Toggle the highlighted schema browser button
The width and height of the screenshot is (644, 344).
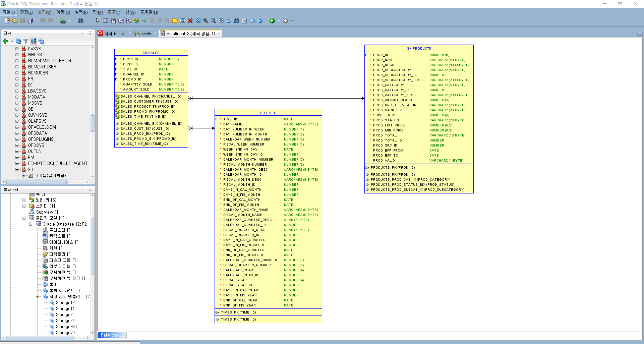[x=34, y=41]
